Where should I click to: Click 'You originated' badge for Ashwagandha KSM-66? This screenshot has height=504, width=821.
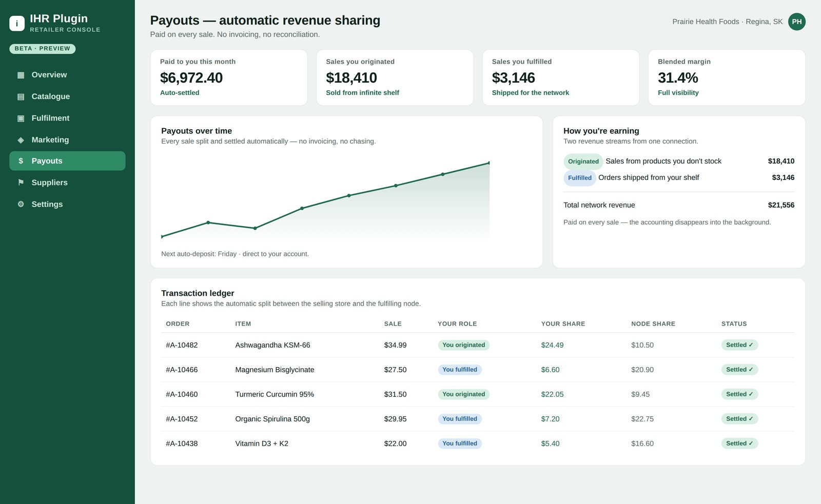464,345
